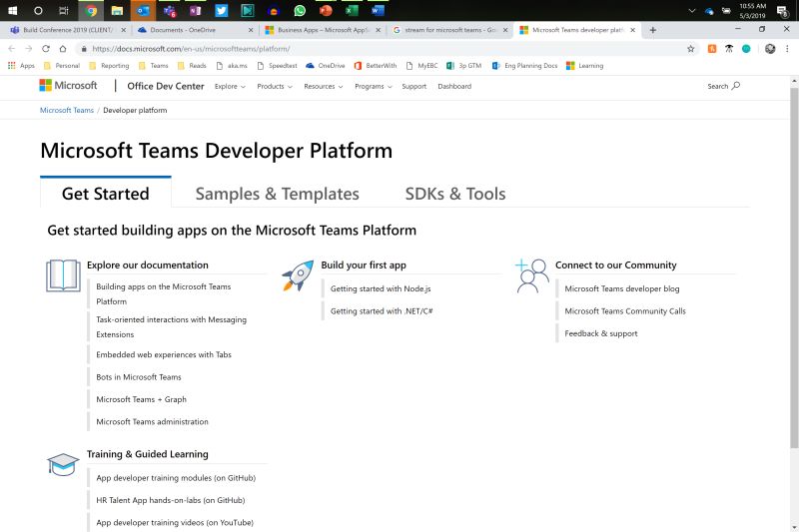The width and height of the screenshot is (799, 532).
Task: Expand the Resources menu
Action: pos(323,87)
